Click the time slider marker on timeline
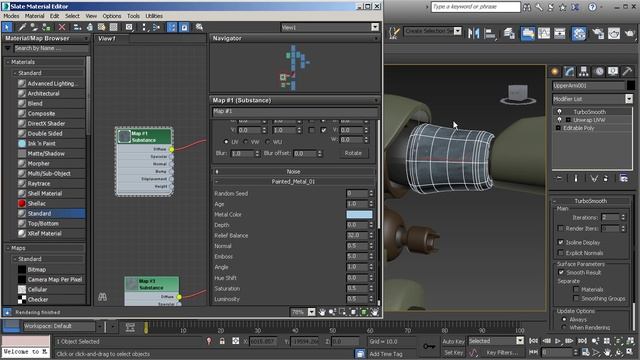The image size is (640, 360). [x=146, y=327]
